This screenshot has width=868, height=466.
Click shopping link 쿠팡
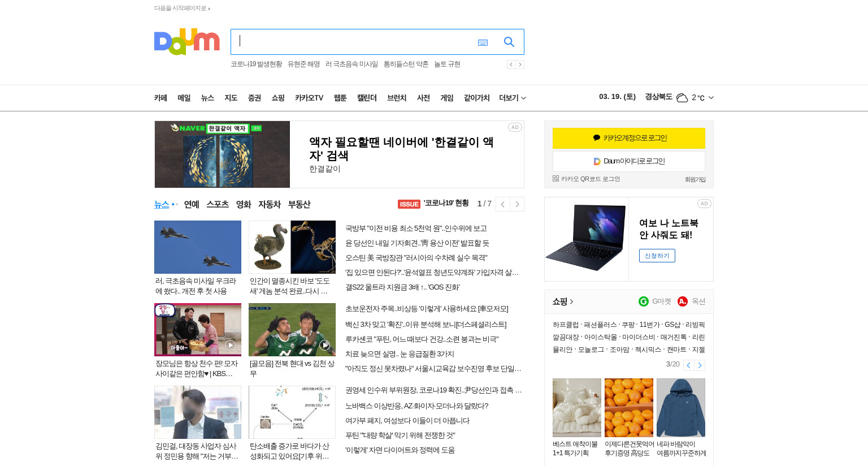click(628, 325)
